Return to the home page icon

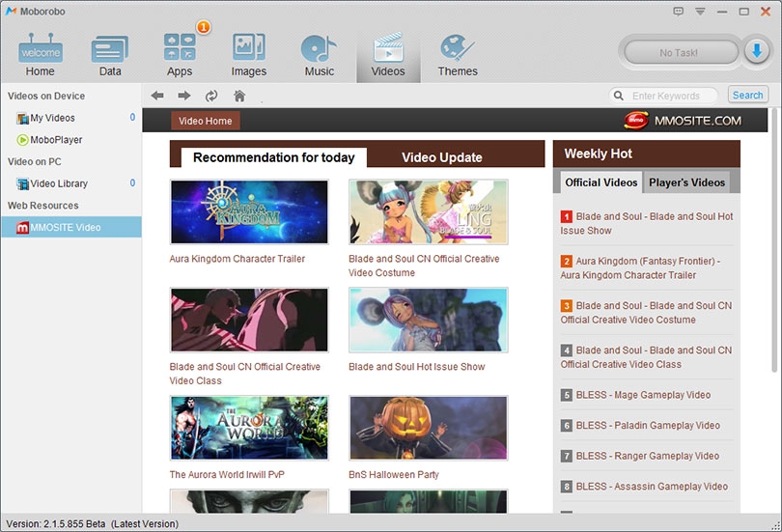click(239, 96)
